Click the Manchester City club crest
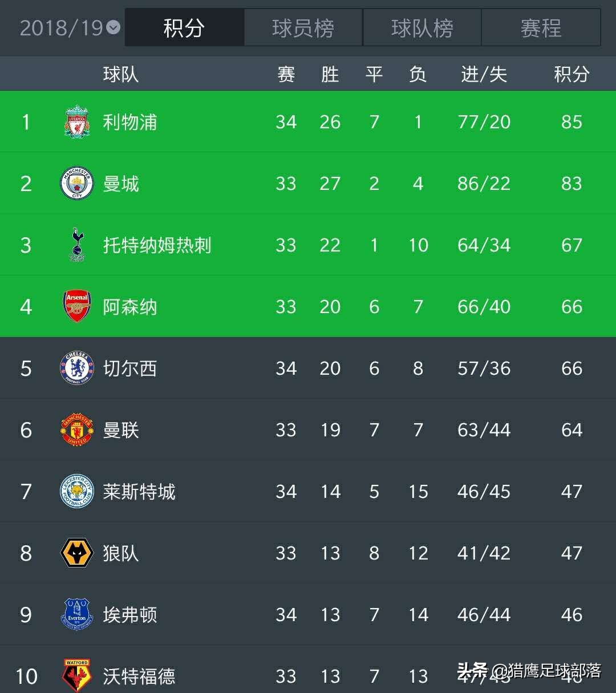The width and height of the screenshot is (616, 693). click(76, 183)
